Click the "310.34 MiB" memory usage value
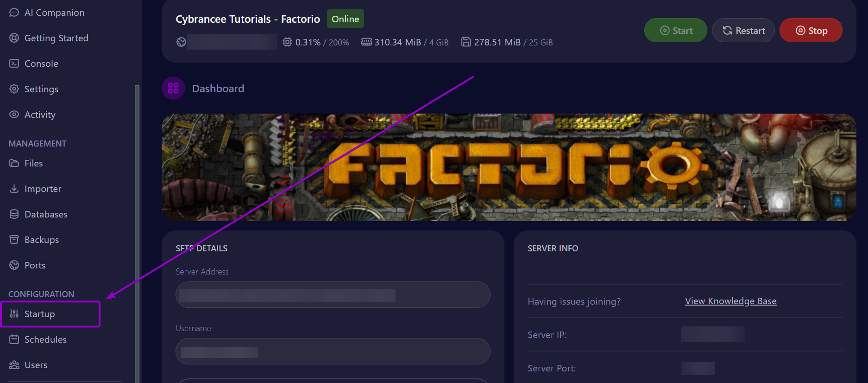 point(398,42)
